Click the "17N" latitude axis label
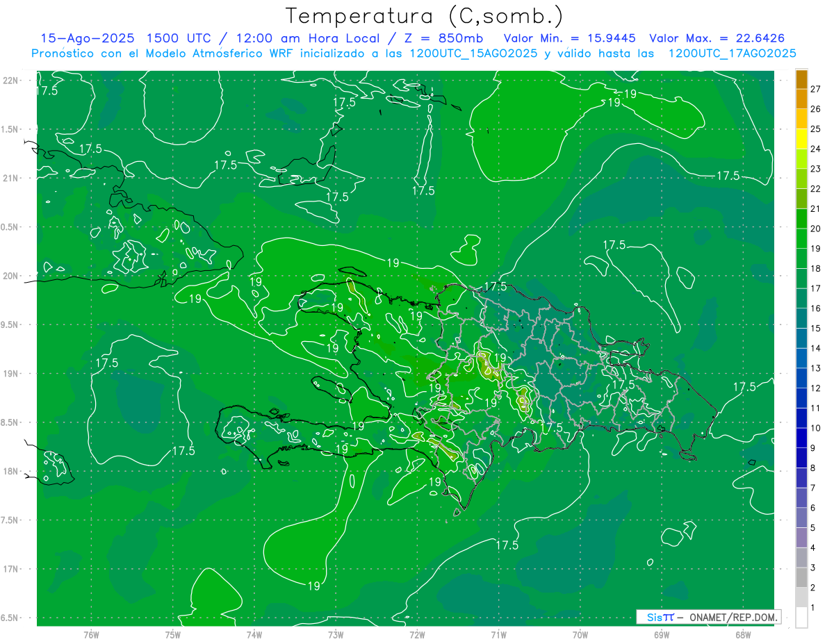This screenshot has height=644, width=834. pos(12,569)
